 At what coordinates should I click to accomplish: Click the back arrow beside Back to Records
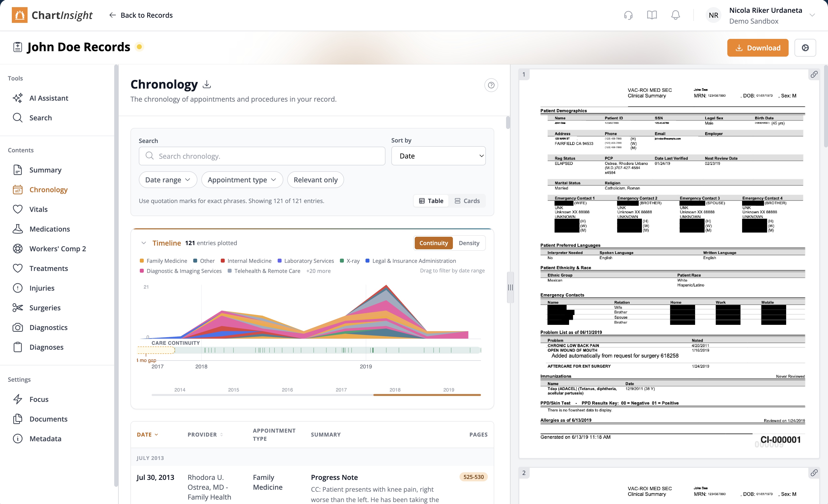112,15
